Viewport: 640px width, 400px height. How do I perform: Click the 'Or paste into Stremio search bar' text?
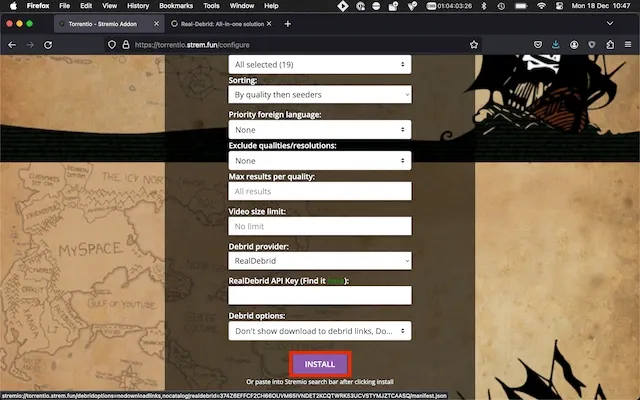(x=320, y=382)
